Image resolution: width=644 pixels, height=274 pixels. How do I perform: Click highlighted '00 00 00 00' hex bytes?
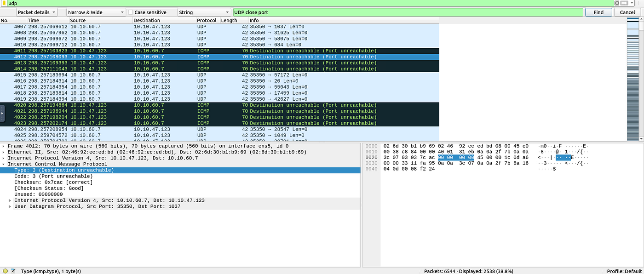tap(456, 158)
